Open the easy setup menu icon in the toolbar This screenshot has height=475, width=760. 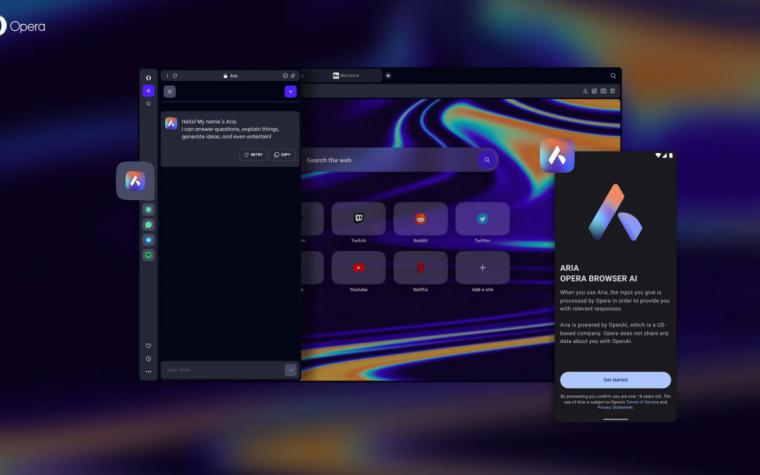[613, 91]
